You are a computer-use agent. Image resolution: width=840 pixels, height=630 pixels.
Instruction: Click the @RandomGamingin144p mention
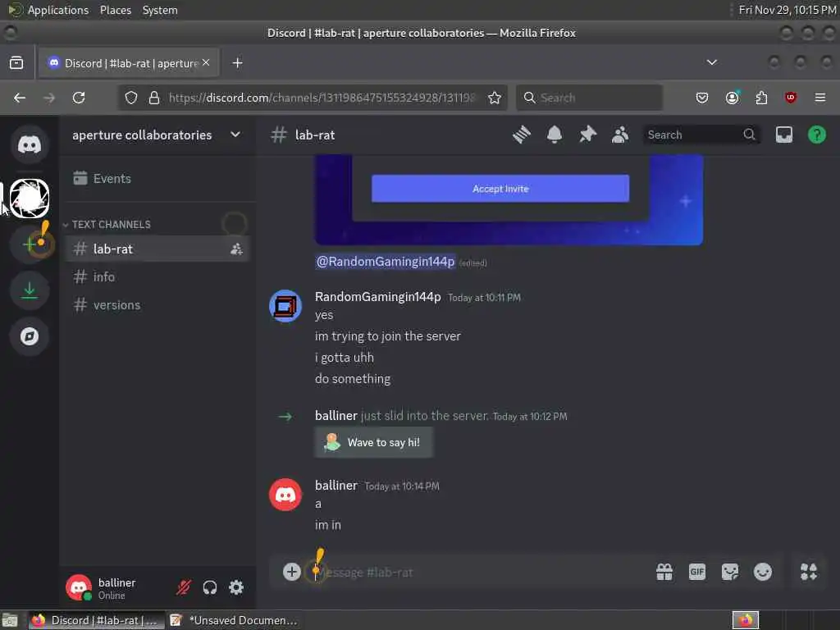(x=386, y=262)
